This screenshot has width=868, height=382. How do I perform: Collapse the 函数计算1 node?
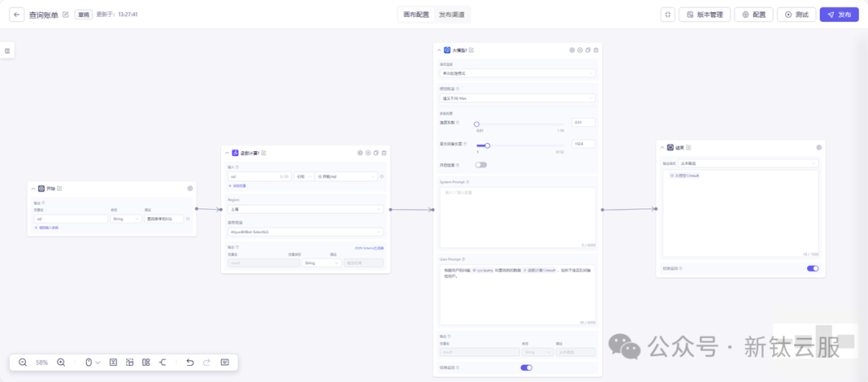pyautogui.click(x=227, y=153)
